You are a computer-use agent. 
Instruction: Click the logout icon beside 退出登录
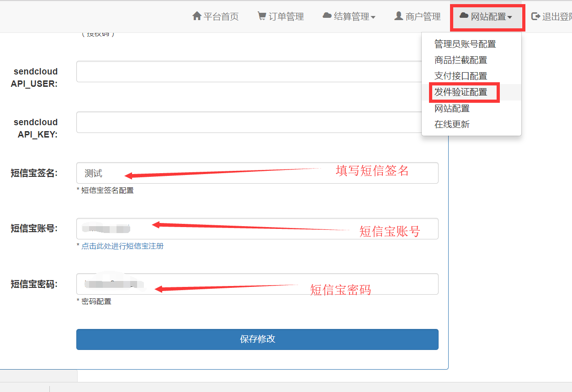click(535, 16)
